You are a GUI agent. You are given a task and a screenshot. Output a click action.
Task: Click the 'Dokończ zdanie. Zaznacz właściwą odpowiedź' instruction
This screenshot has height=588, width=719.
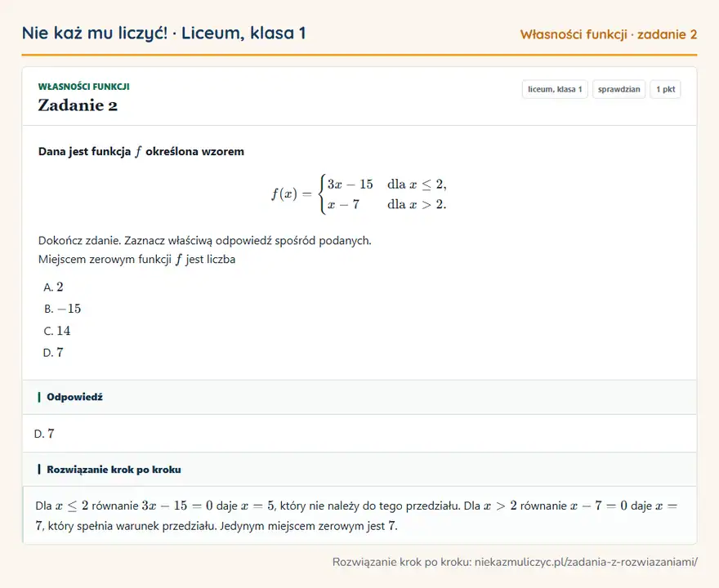pos(204,241)
